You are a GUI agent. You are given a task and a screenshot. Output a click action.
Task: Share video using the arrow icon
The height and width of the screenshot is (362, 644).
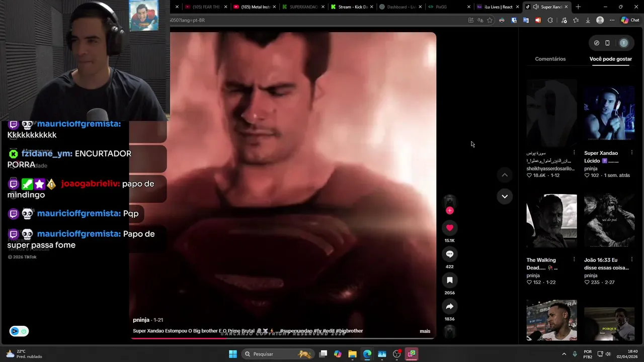tap(449, 306)
